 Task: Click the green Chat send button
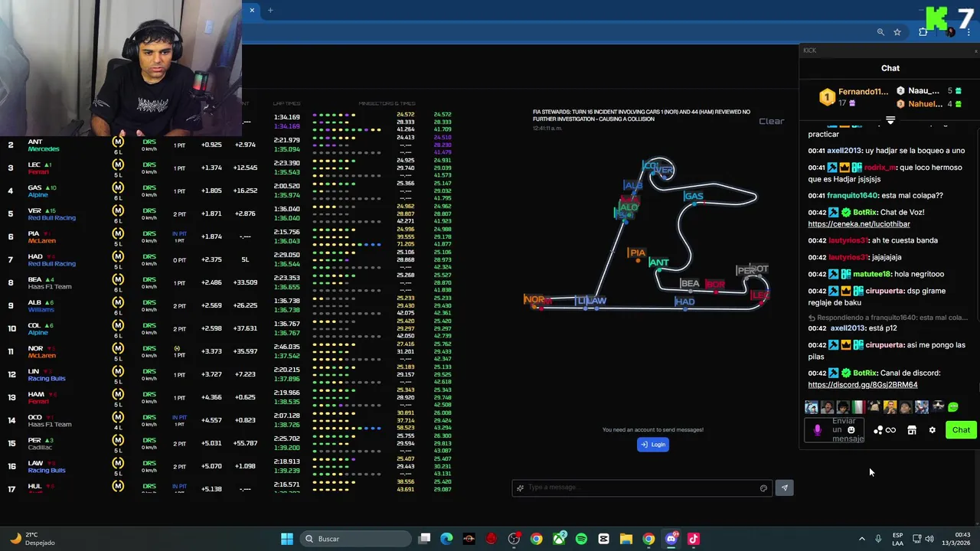coord(961,430)
